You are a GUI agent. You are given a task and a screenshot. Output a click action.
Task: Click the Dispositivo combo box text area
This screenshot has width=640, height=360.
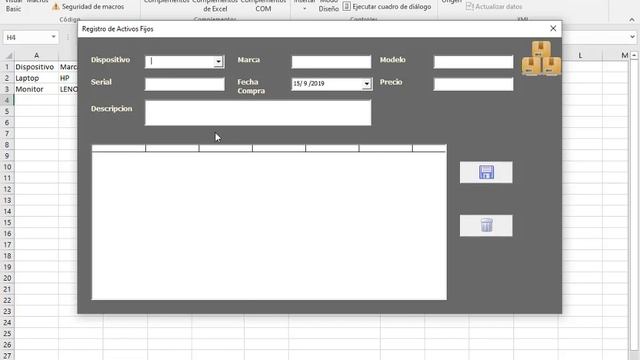click(x=180, y=62)
